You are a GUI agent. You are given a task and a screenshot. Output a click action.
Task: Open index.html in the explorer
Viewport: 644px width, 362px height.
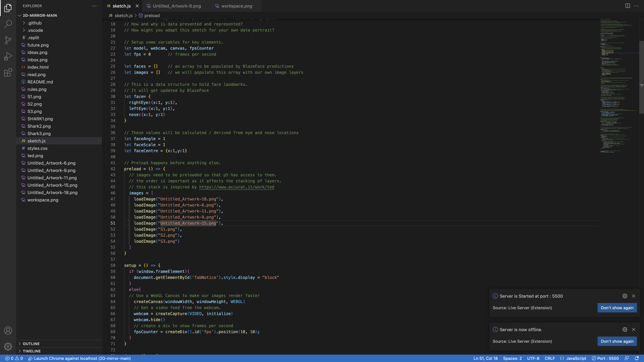pyautogui.click(x=38, y=67)
